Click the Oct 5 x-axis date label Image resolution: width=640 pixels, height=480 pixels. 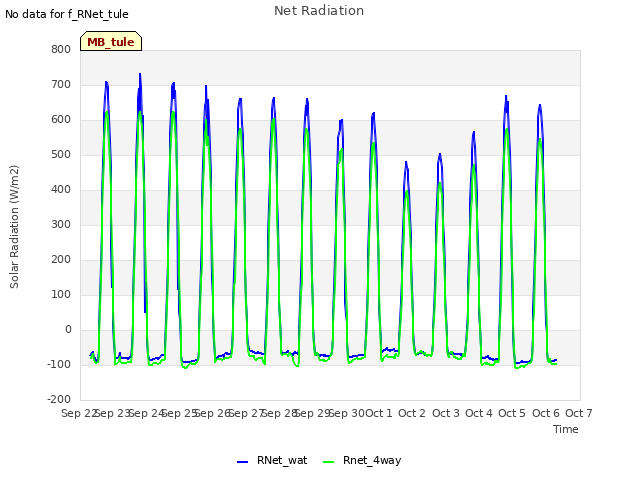[512, 413]
